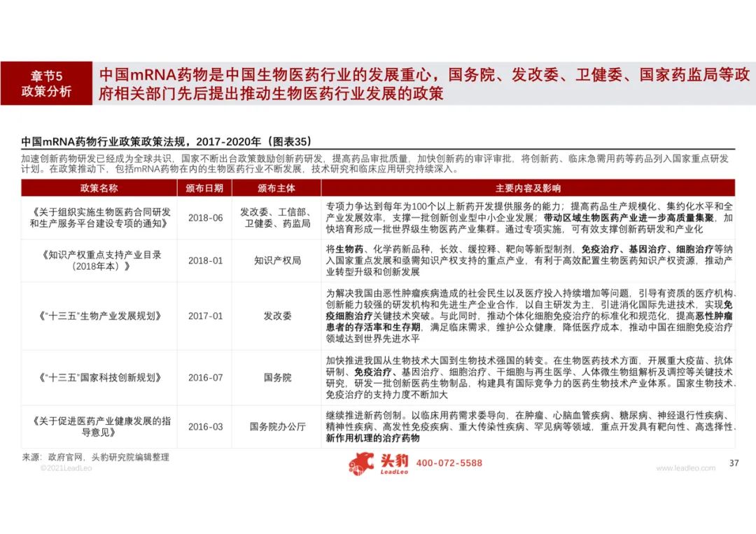756x534 pixels.
Task: Click the phone number 400-072-5588
Action: (x=449, y=463)
